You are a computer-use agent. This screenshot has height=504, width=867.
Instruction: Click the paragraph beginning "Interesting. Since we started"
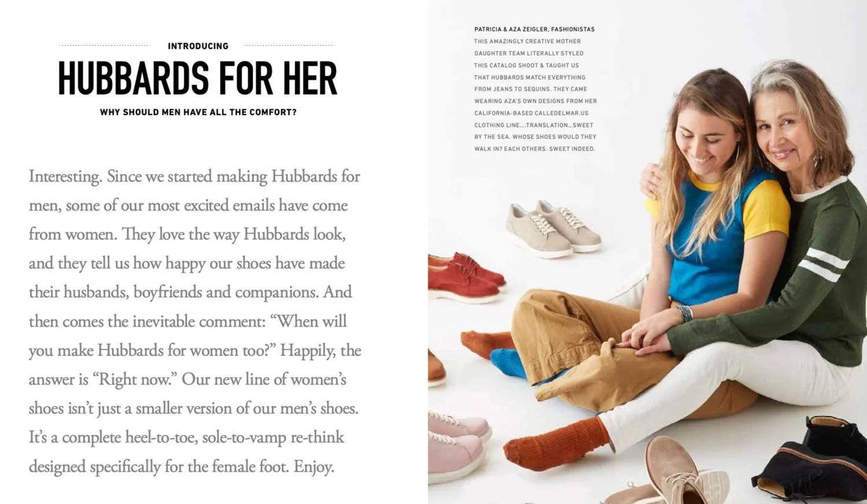[x=195, y=321]
